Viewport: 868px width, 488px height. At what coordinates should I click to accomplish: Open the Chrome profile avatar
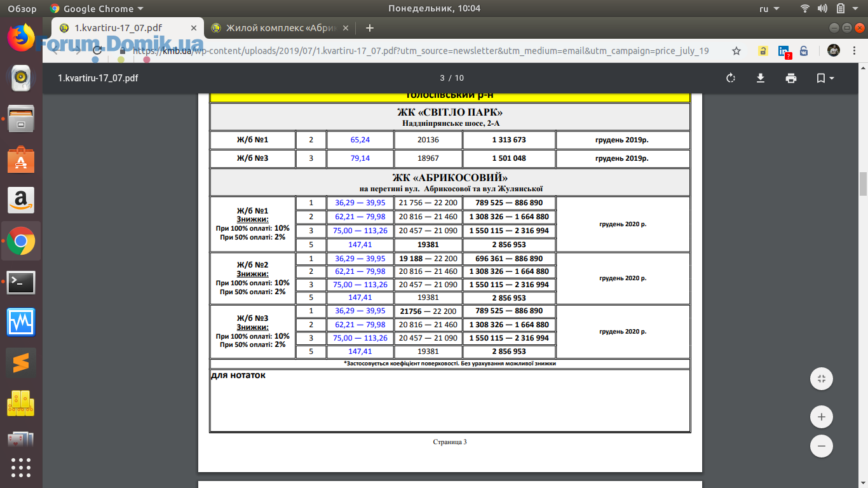point(834,50)
